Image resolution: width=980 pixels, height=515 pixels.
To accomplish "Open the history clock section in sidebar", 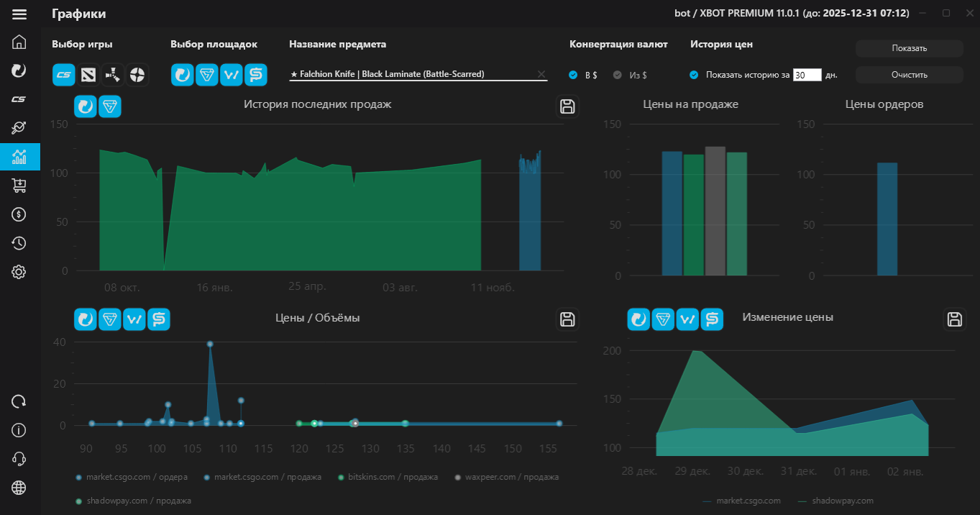I will [x=19, y=243].
